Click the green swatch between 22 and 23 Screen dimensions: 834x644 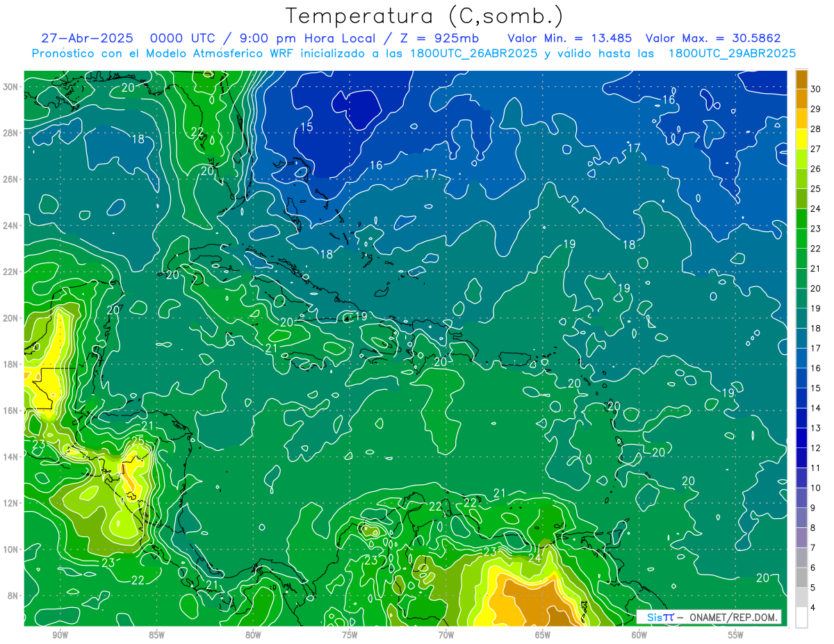click(801, 238)
